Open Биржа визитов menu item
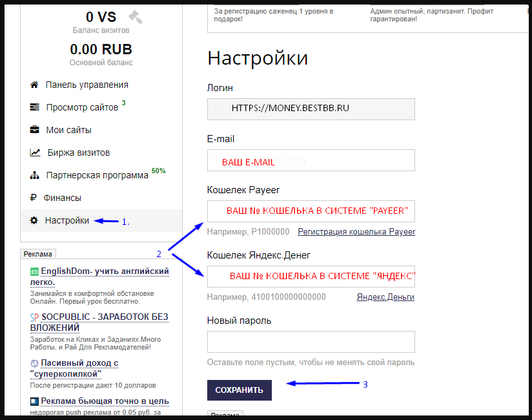Image resolution: width=532 pixels, height=420 pixels. (79, 152)
